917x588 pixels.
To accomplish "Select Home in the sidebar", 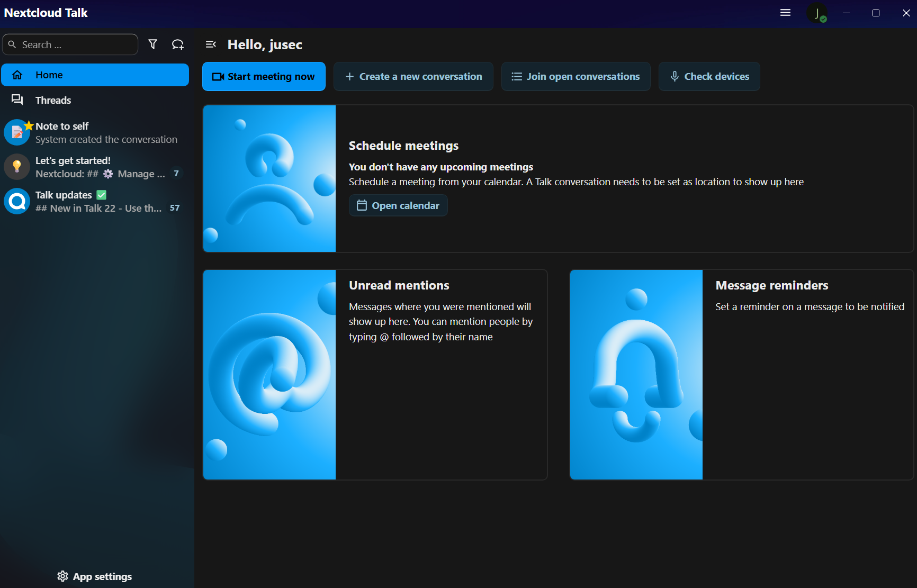I will tap(95, 75).
